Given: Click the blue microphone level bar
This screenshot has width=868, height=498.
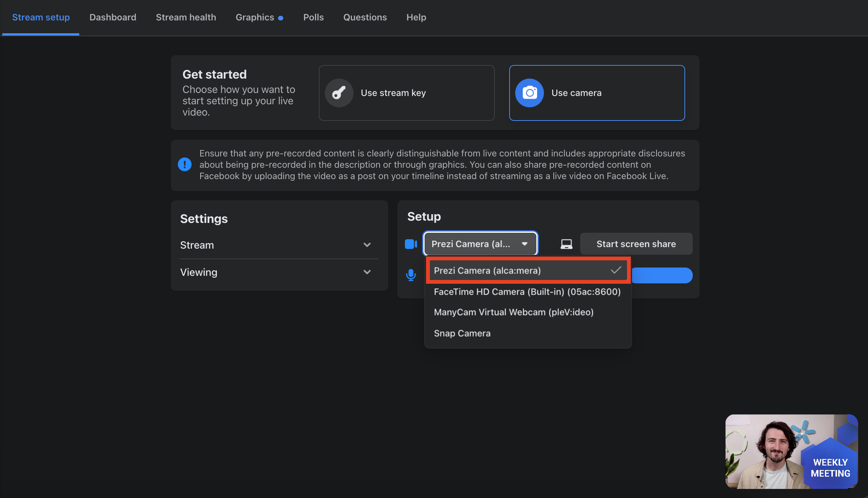Looking at the screenshot, I should point(662,275).
